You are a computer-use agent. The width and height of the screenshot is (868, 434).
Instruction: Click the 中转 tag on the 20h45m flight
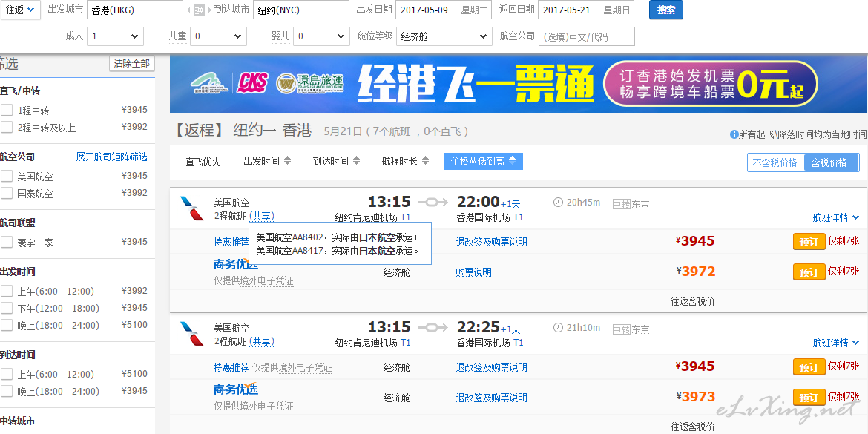click(x=622, y=204)
